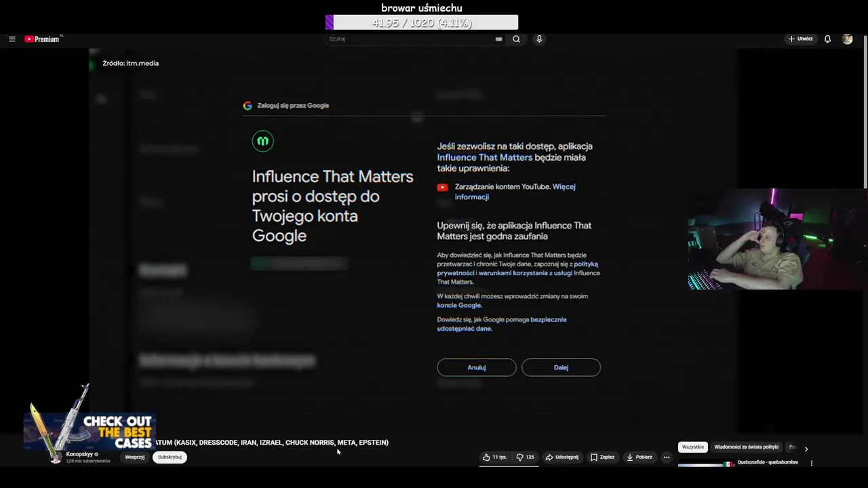Download video with Pobierz button
Viewport: 868px width, 488px height.
tap(639, 457)
